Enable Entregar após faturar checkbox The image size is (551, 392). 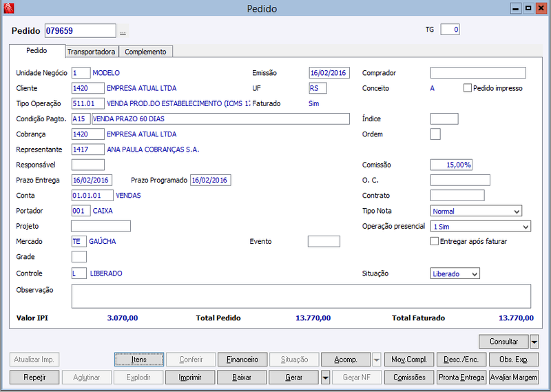[x=435, y=241]
